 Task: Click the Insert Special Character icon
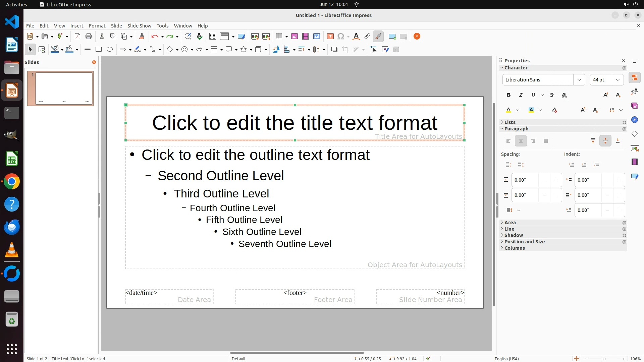(341, 37)
